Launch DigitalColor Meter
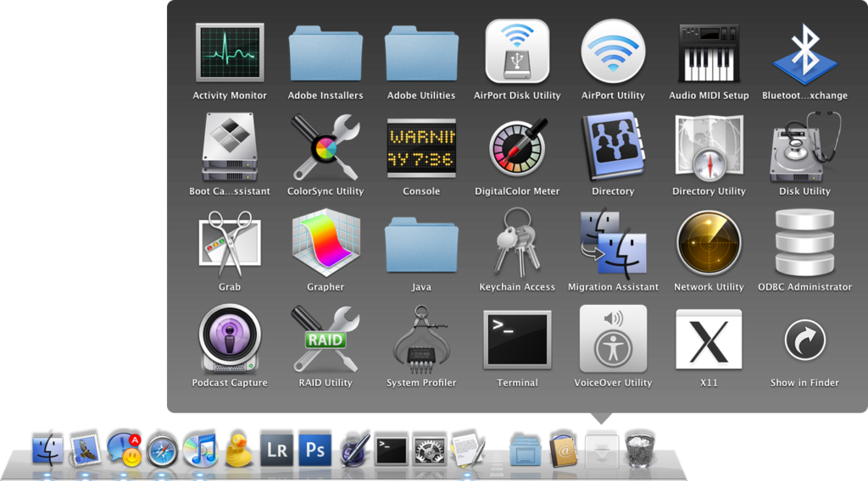The width and height of the screenshot is (868, 481). point(517,147)
